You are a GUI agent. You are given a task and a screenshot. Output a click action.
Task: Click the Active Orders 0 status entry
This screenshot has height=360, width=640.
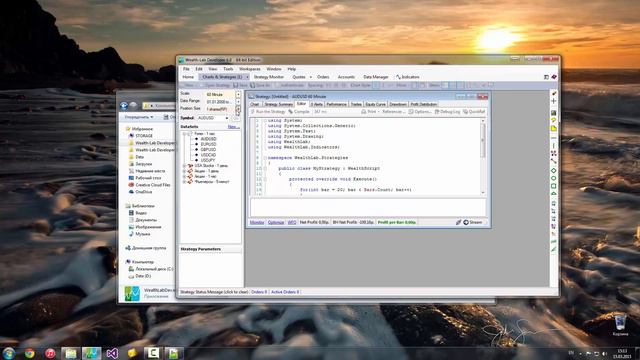click(x=285, y=292)
